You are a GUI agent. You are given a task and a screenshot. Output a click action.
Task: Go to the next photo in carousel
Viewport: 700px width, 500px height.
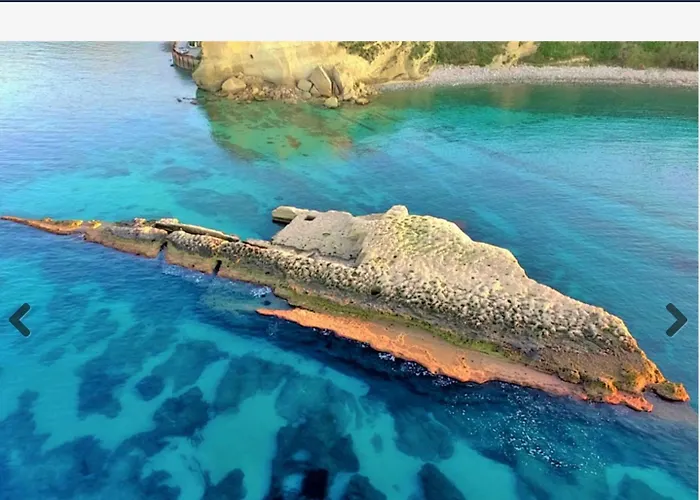676,320
